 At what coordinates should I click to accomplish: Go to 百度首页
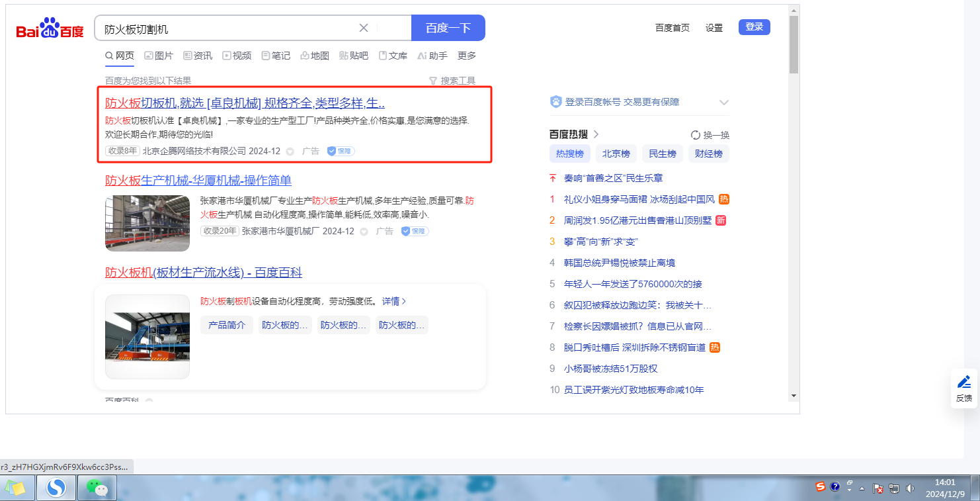(673, 27)
